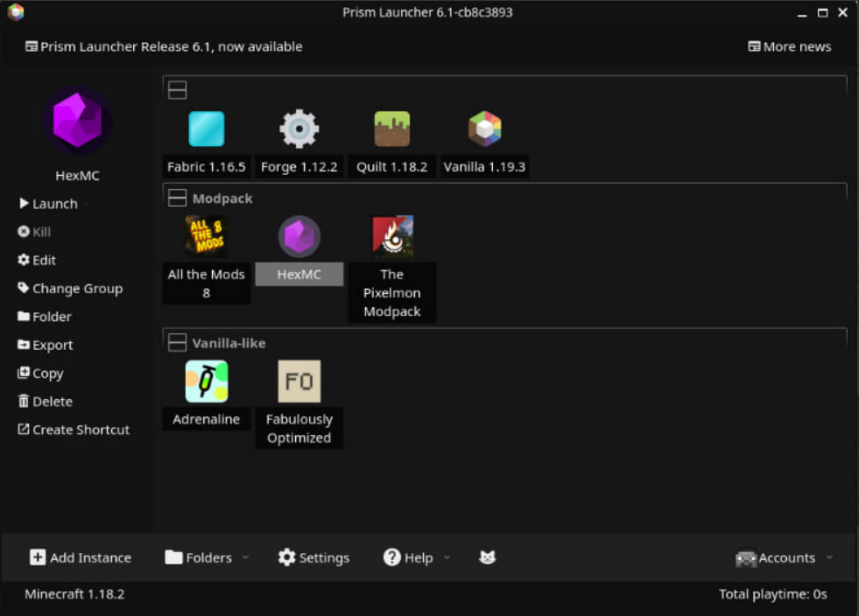Select the Quilt 1.18.2 label
859x616 pixels.
[391, 166]
